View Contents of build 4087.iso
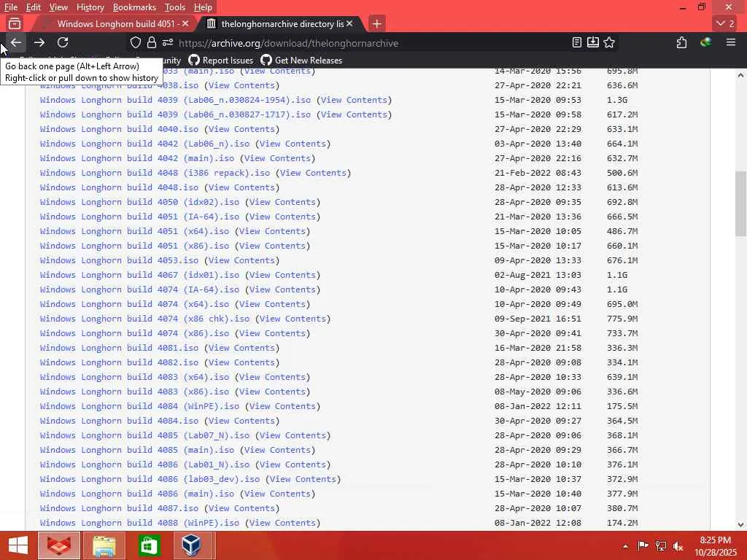Screen dimensions: 747x560 tap(241, 508)
